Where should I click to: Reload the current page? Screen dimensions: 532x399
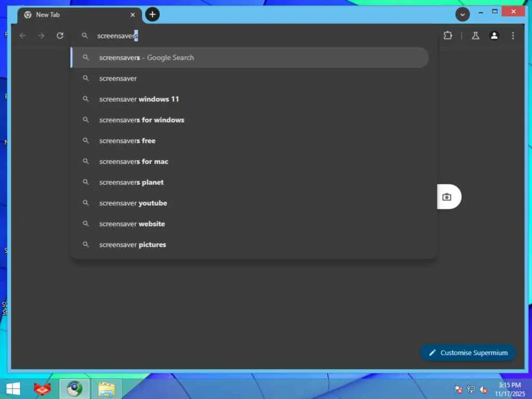(60, 36)
